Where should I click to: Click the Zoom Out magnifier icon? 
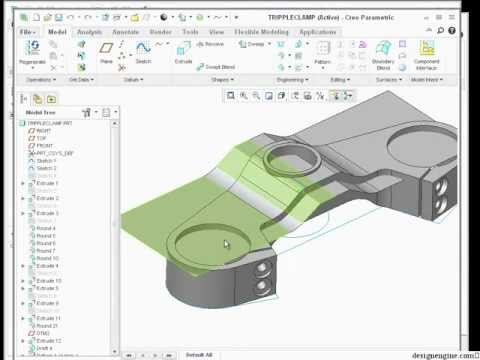point(256,96)
